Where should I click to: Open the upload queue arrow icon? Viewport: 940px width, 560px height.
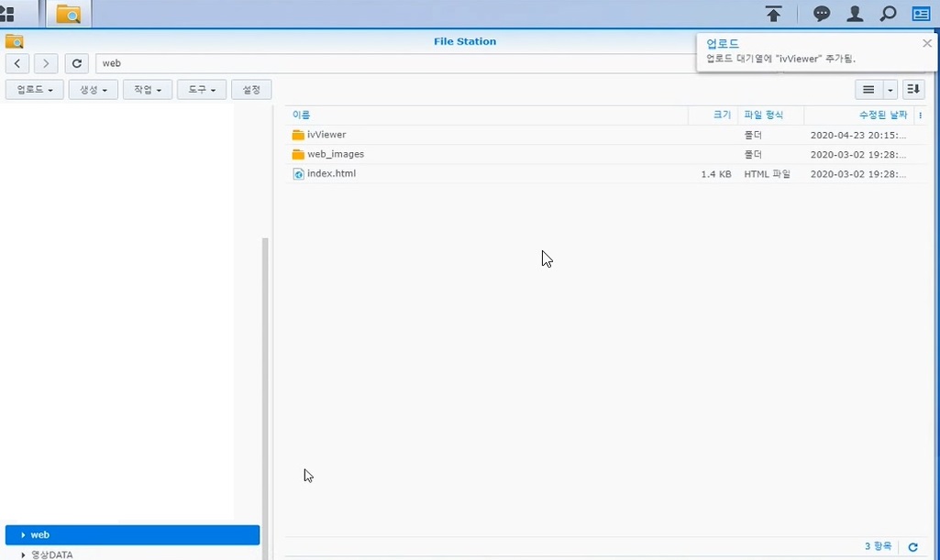[x=773, y=14]
